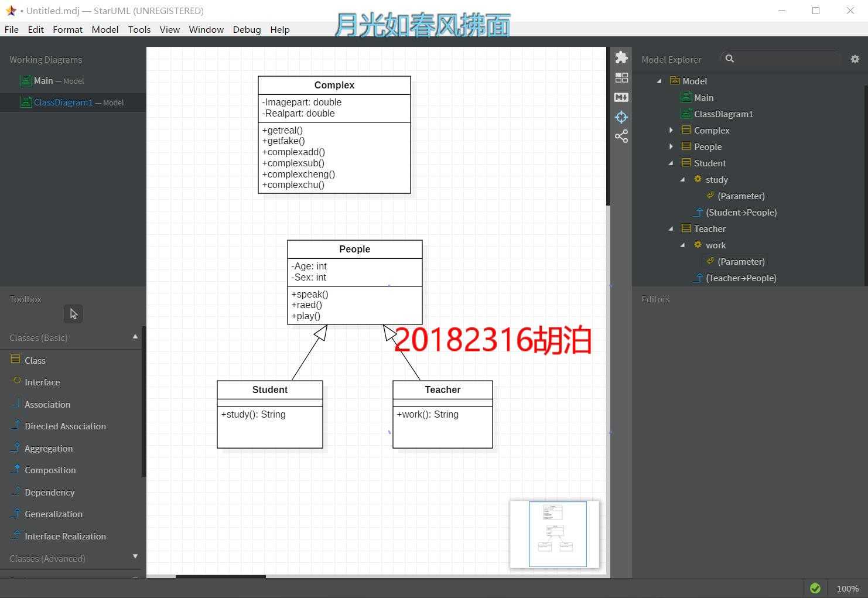Open the Debug menu
The width and height of the screenshot is (868, 598).
[x=247, y=29]
